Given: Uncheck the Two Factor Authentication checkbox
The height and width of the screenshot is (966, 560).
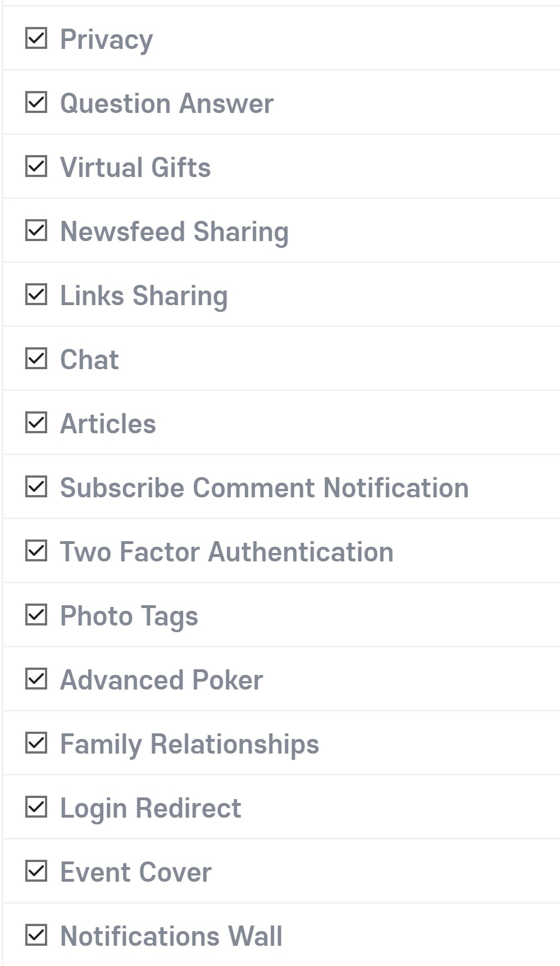Looking at the screenshot, I should [36, 551].
